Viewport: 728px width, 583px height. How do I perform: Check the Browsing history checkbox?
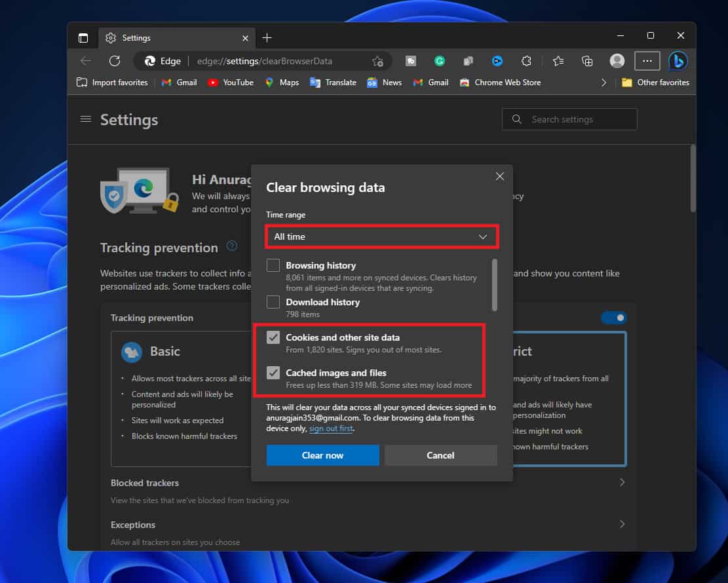(273, 266)
